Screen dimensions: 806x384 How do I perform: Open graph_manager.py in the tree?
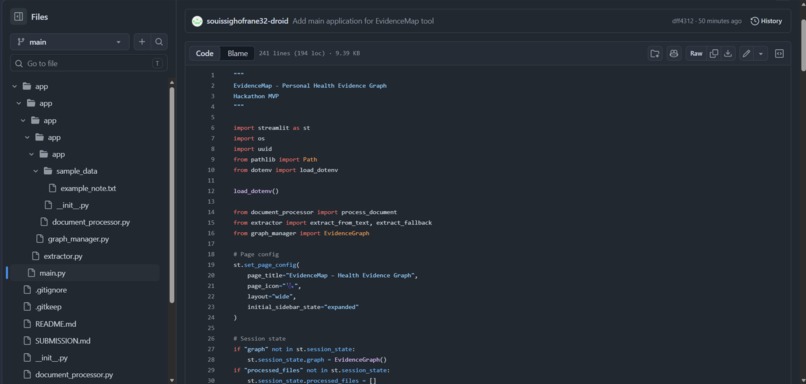click(x=78, y=239)
